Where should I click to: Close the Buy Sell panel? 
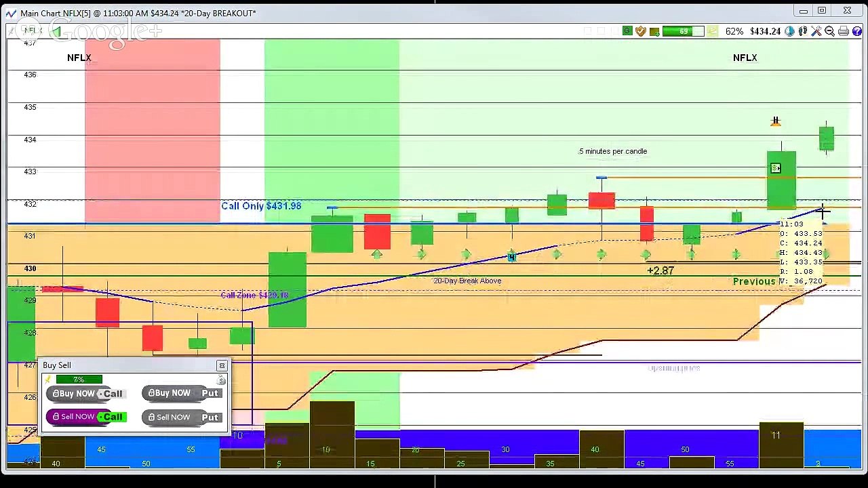point(221,365)
